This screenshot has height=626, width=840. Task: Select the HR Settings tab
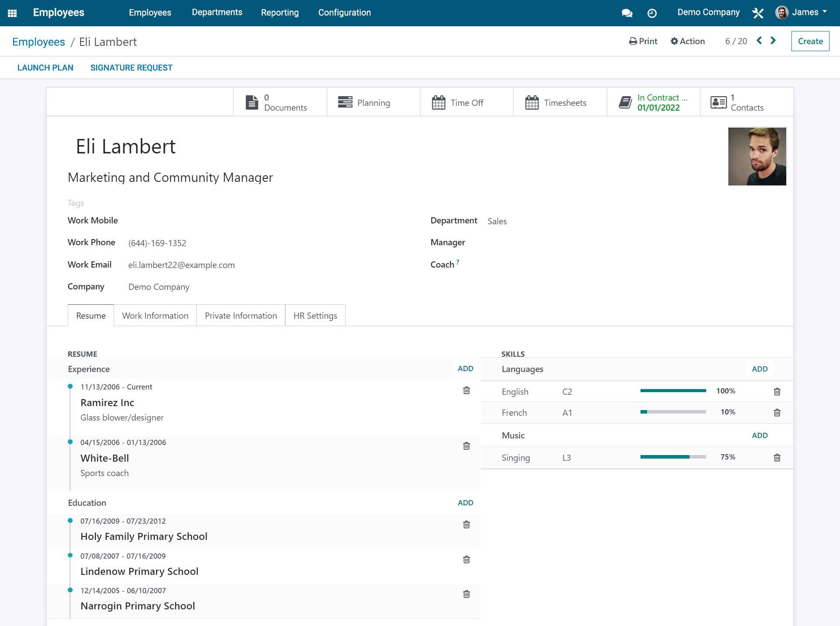click(x=315, y=316)
